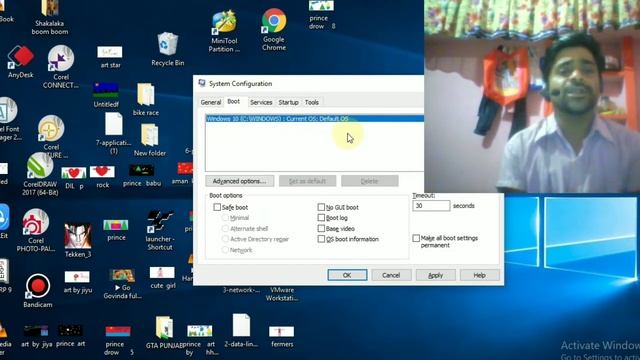
Task: Check the Boot log option
Action: (321, 218)
